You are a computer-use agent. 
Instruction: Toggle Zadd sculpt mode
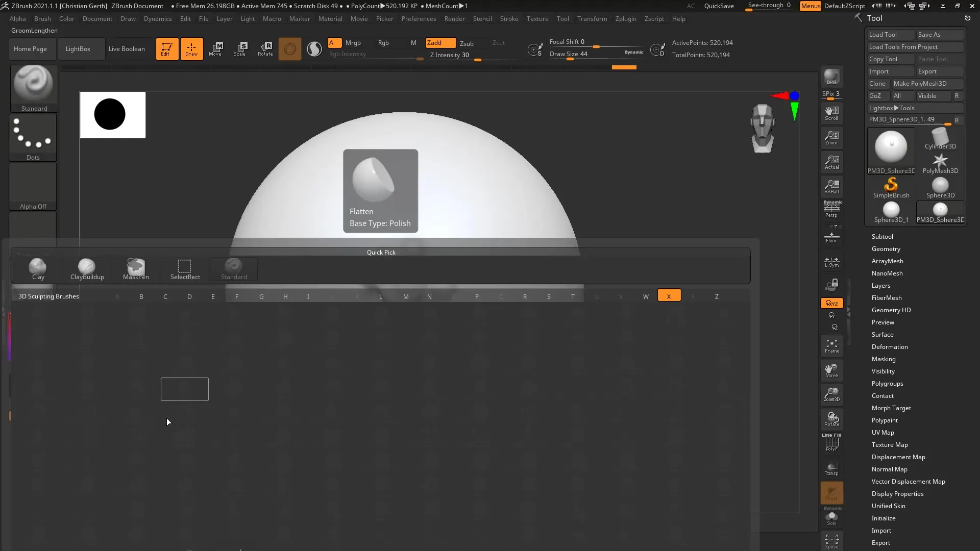440,43
